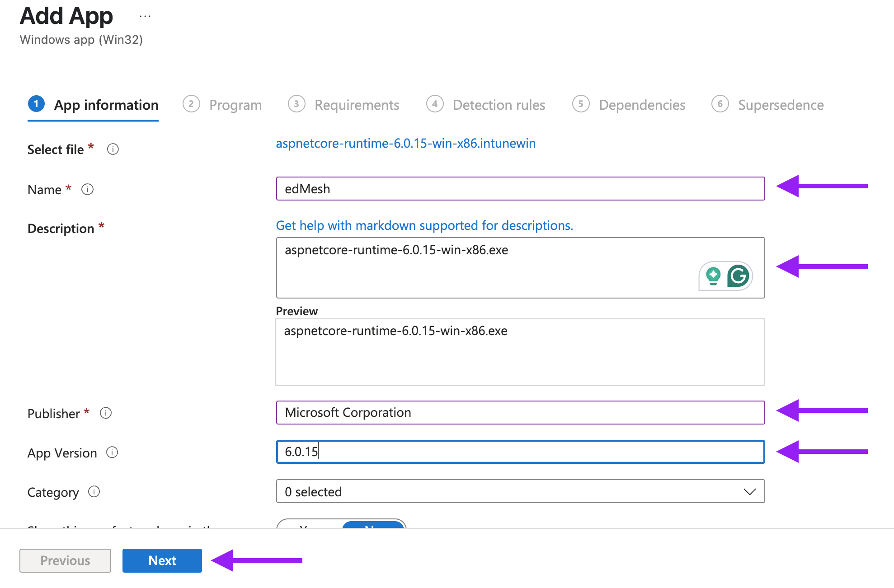Go to the Supersedence step tab
The image size is (894, 588).
tap(768, 105)
